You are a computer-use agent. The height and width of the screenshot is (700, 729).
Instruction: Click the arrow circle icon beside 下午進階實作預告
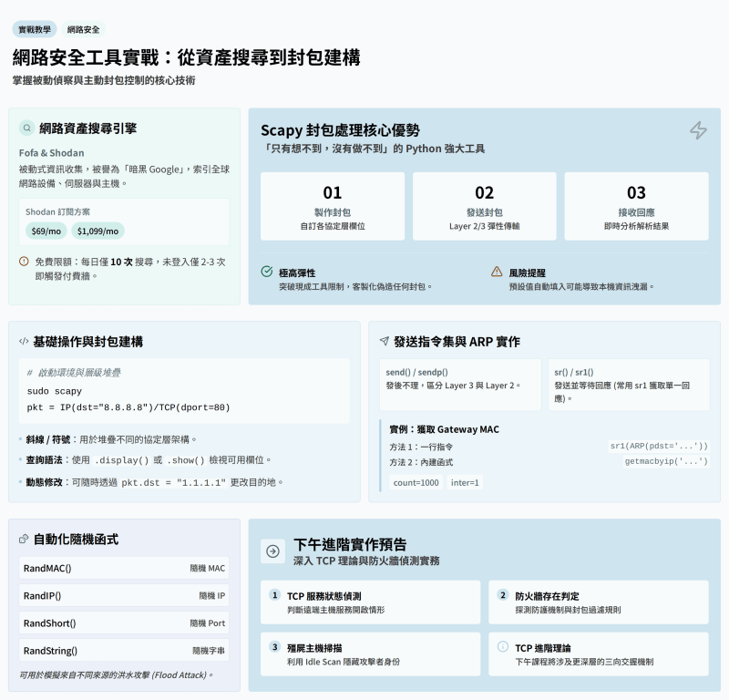(x=272, y=551)
